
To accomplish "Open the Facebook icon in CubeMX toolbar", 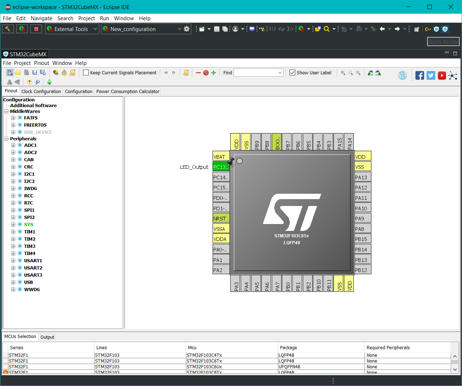I will coord(420,75).
